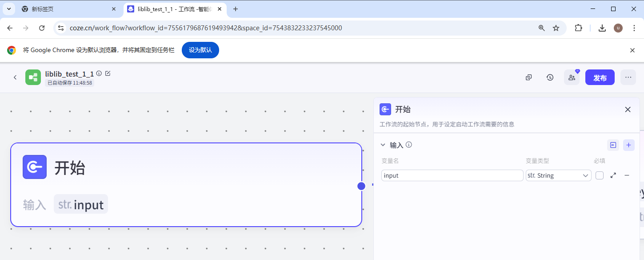Click the 发布 publish button
Viewport: 644px width, 260px height.
tap(600, 77)
